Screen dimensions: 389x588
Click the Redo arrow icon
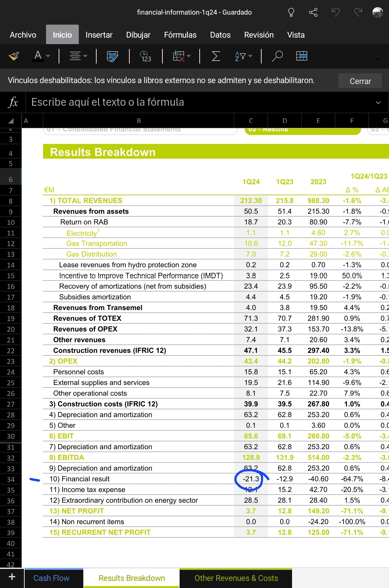(358, 13)
